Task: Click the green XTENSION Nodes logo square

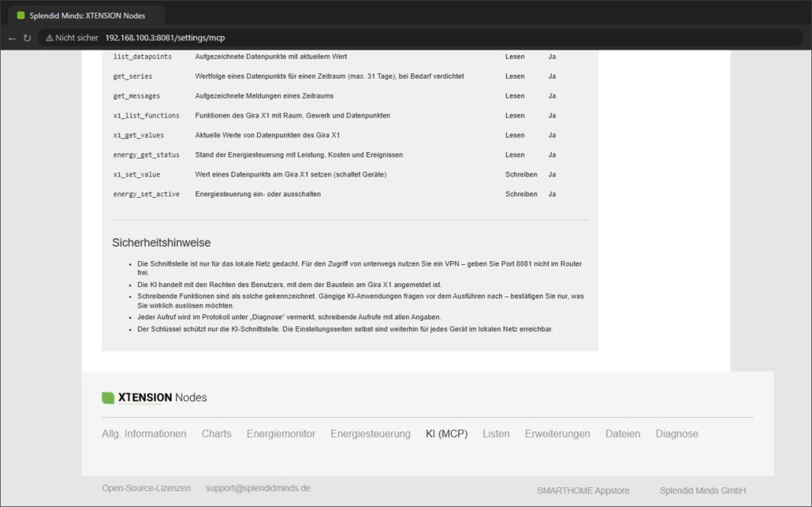Action: (x=108, y=397)
